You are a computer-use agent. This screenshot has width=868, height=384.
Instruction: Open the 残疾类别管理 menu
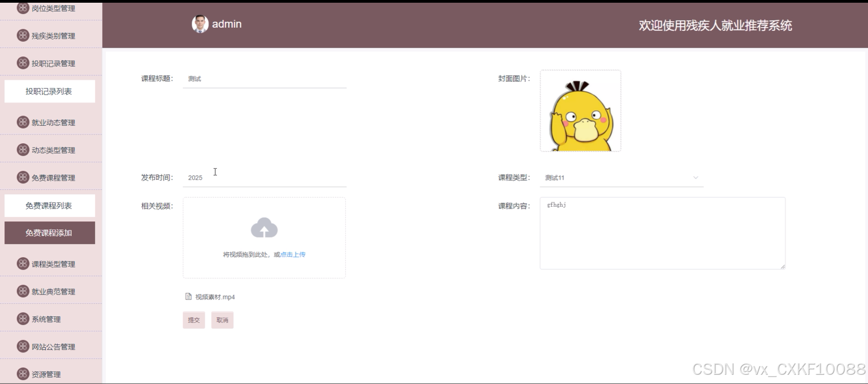pos(51,35)
